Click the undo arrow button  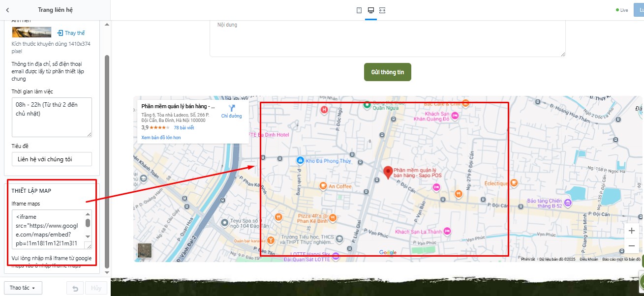click(x=75, y=288)
